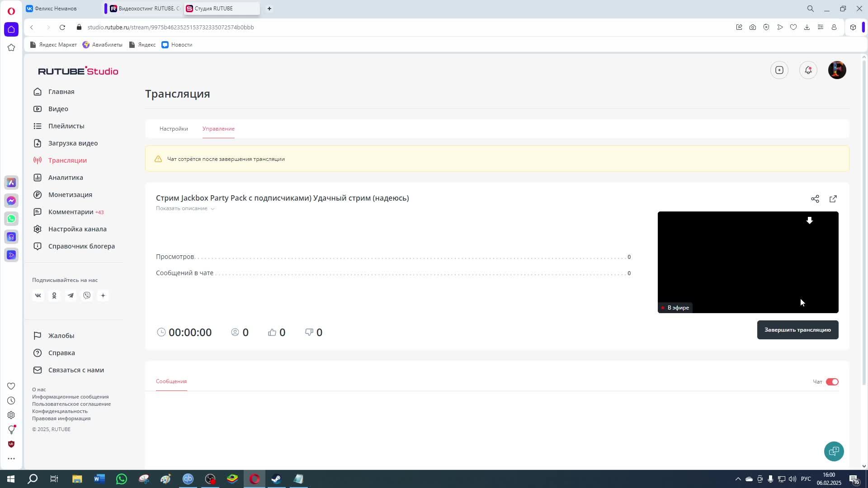Click the live stream preview player
The width and height of the screenshot is (868, 488).
[x=747, y=262]
